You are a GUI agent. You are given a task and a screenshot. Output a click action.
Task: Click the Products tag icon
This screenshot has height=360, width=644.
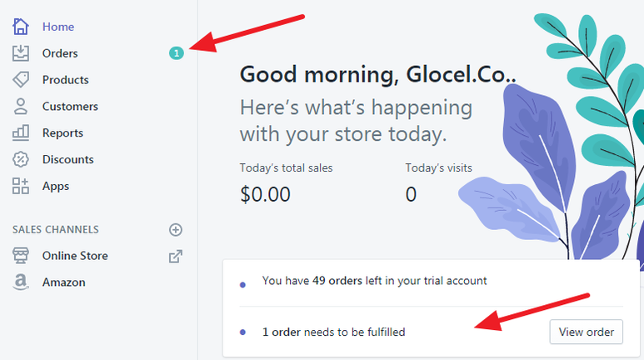point(21,80)
